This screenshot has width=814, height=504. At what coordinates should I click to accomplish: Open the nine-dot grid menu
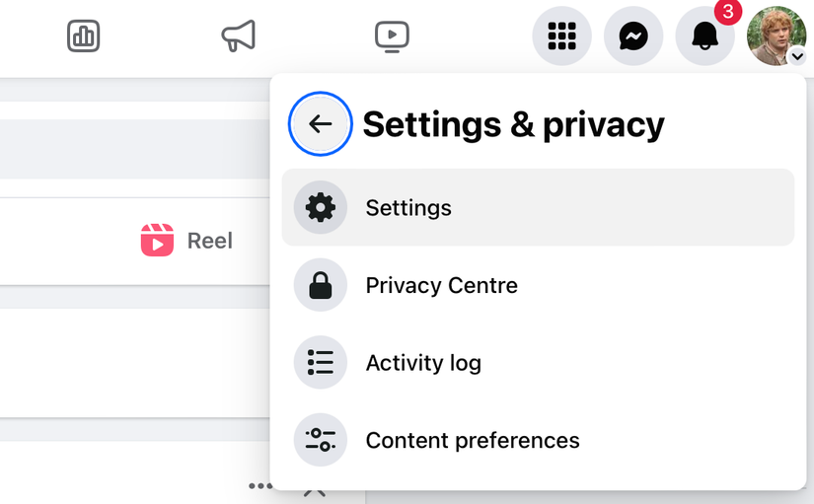pyautogui.click(x=561, y=36)
